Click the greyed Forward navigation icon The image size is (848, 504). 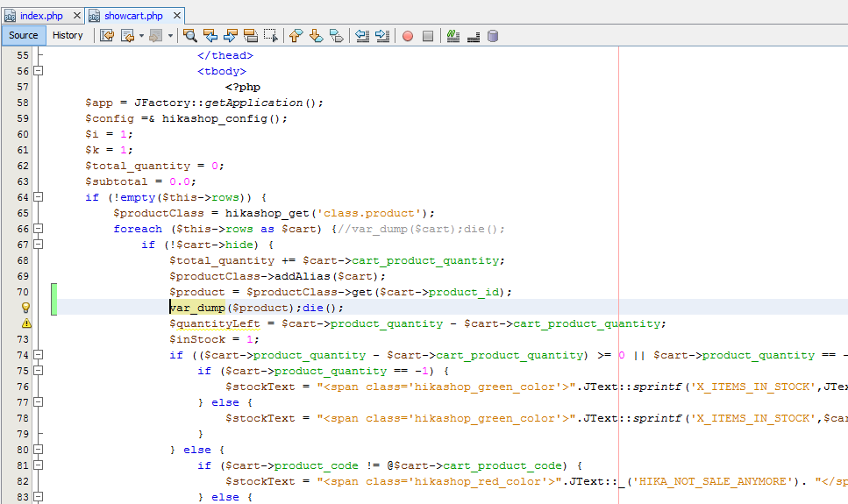click(x=156, y=36)
